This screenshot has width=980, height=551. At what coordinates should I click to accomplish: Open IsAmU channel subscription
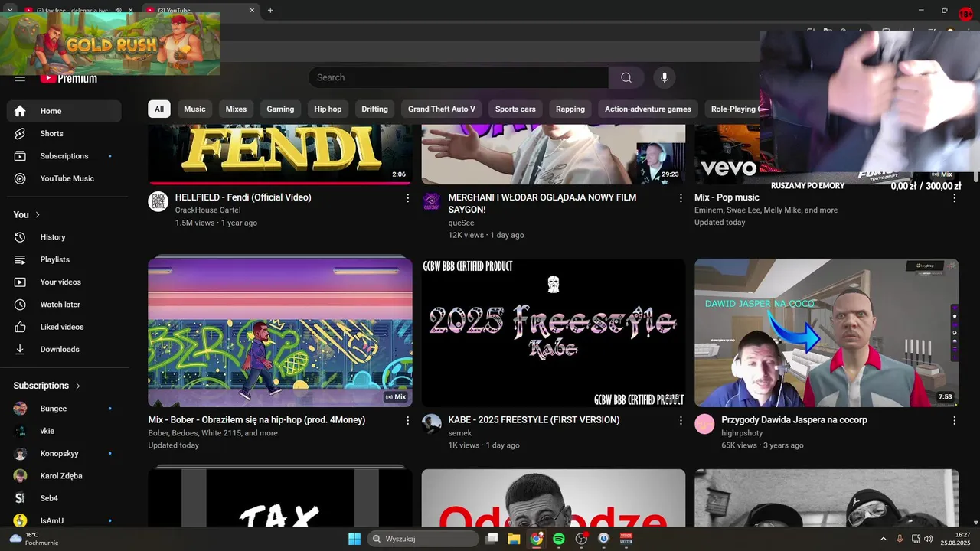[64, 520]
